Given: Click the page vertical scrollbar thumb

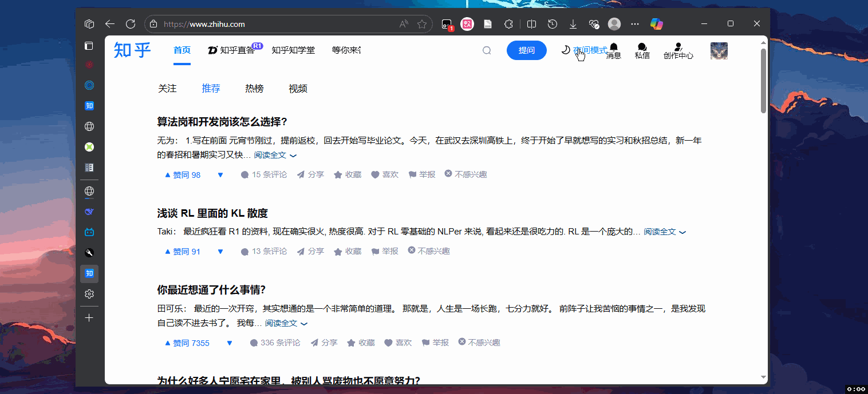Looking at the screenshot, I should [763, 80].
